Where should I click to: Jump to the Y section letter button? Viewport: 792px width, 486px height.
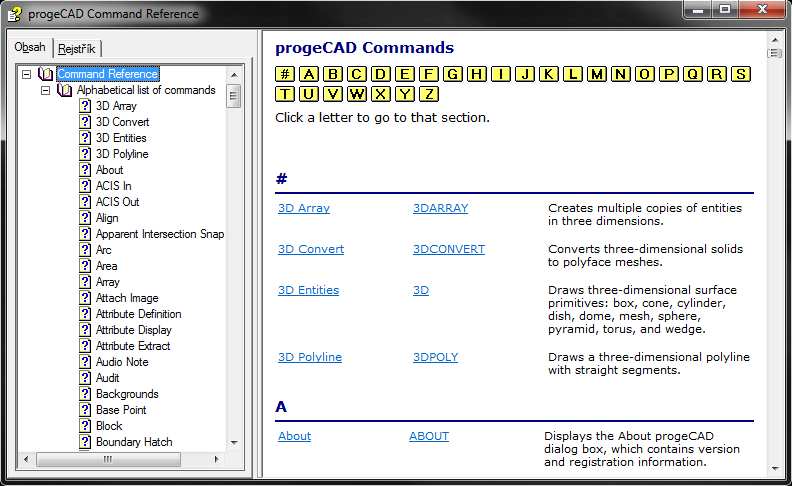point(405,94)
